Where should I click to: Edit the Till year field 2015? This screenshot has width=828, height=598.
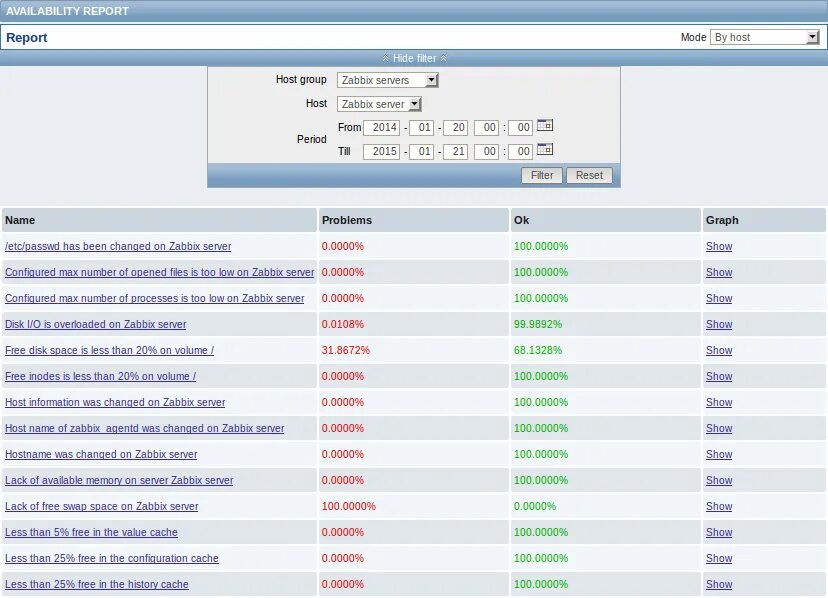pyautogui.click(x=382, y=152)
